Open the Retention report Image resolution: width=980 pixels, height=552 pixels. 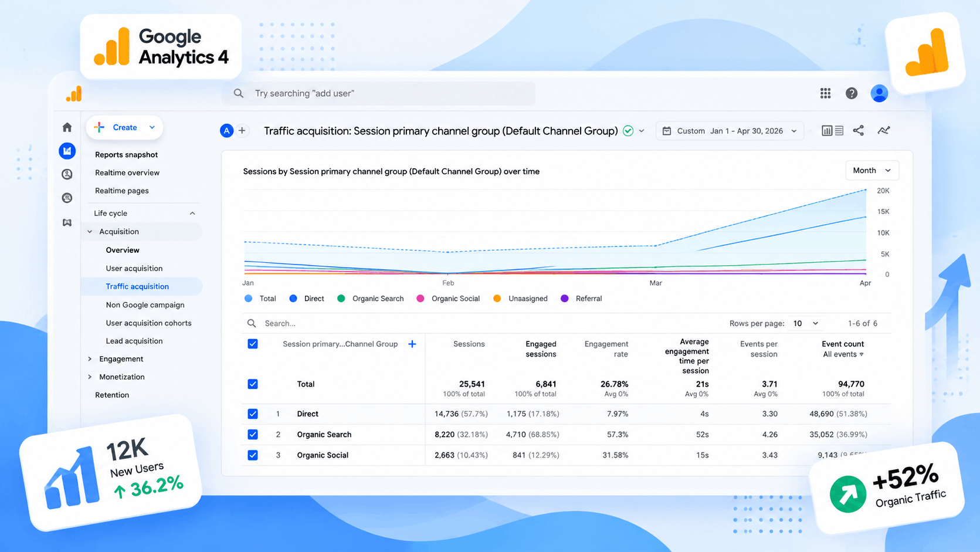(x=112, y=395)
